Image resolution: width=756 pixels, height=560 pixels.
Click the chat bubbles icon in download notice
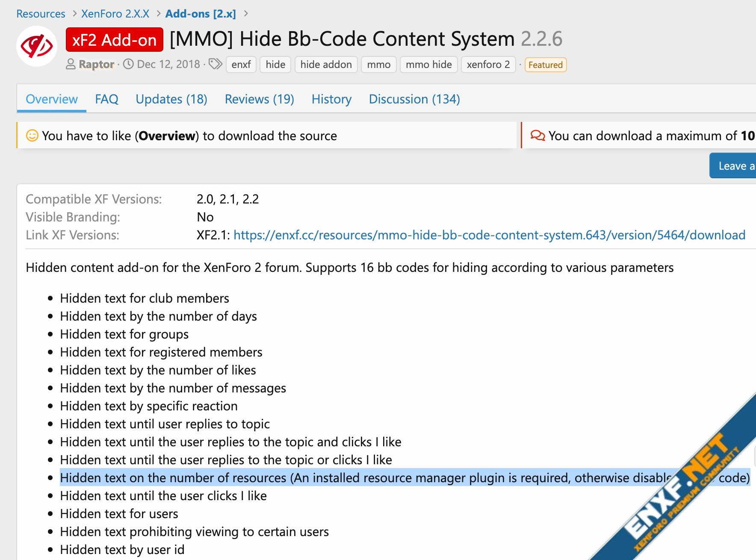coord(537,136)
